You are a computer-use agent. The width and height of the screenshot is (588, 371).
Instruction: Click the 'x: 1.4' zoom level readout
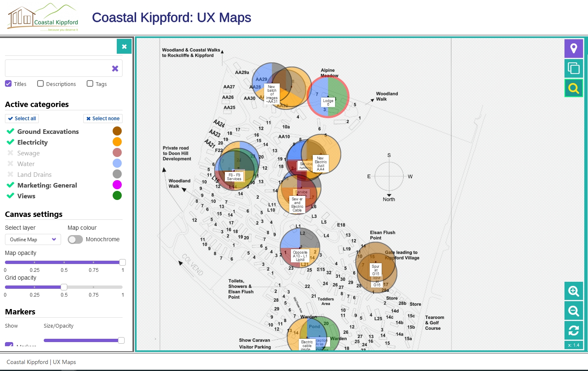point(574,345)
